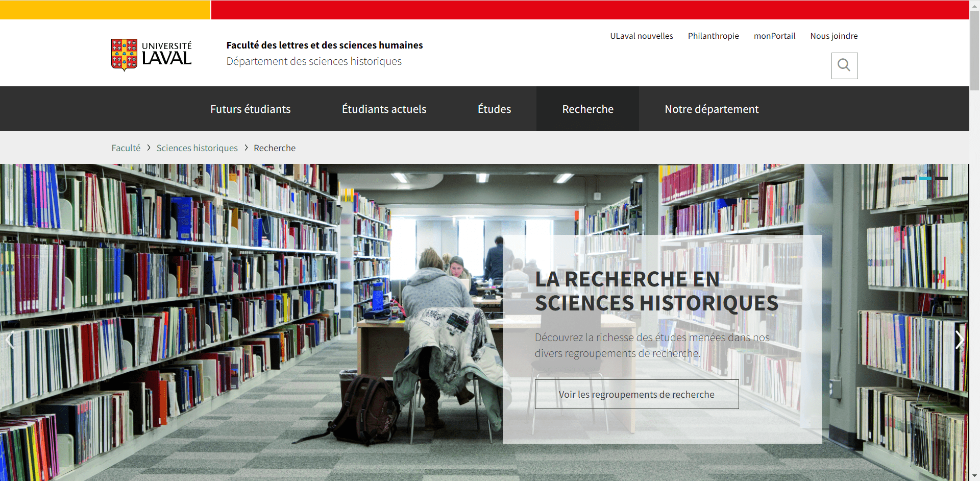Click the Université Laval crest logo
The image size is (980, 481).
[x=123, y=54]
